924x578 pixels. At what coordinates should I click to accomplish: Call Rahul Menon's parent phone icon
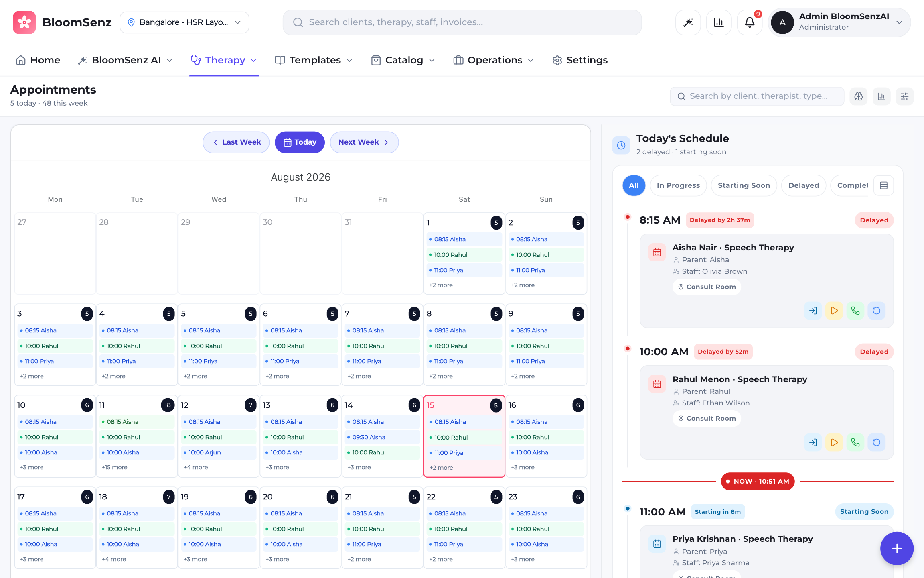pos(855,442)
